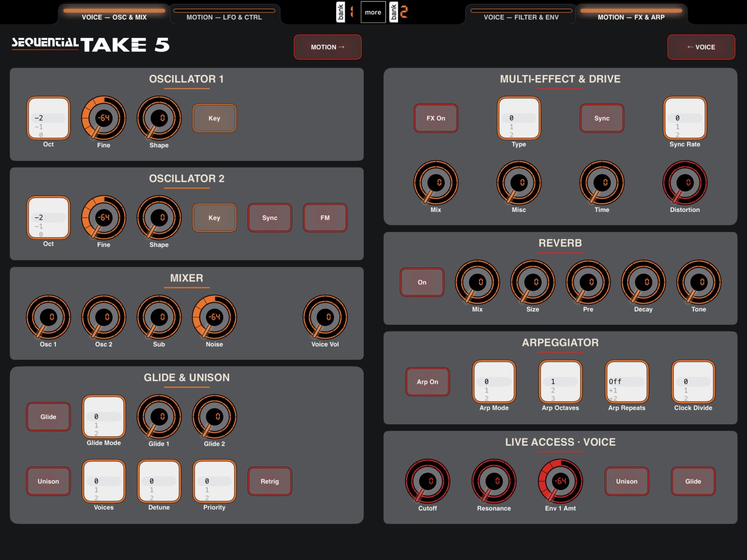
Task: Select bank 2 at the top
Action: [399, 12]
